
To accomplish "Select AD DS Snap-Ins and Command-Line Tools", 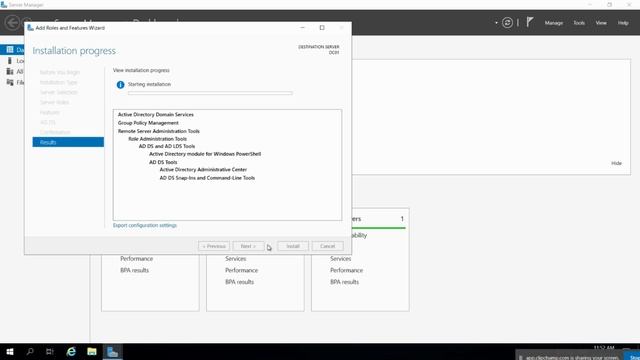I will tap(207, 178).
